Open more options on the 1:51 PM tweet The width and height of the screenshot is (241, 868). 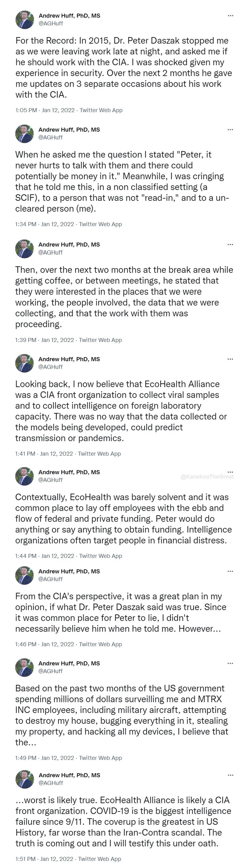(x=230, y=775)
